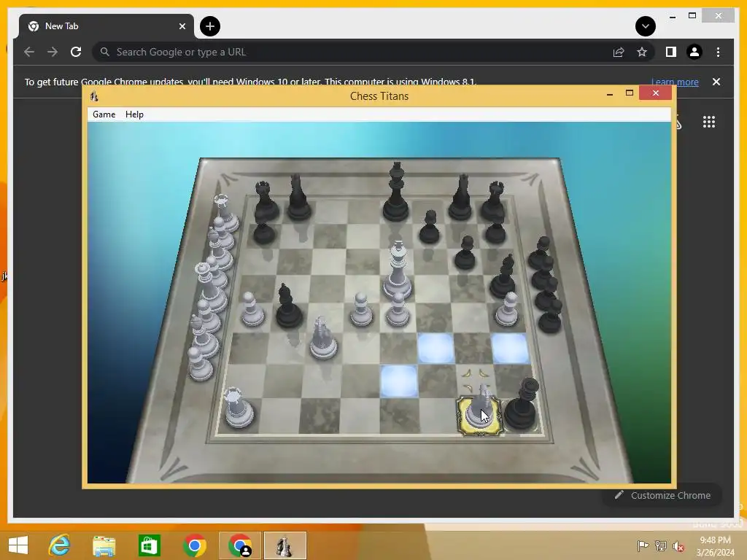Maximize the Chess Titans window
The width and height of the screenshot is (747, 560).
(630, 93)
